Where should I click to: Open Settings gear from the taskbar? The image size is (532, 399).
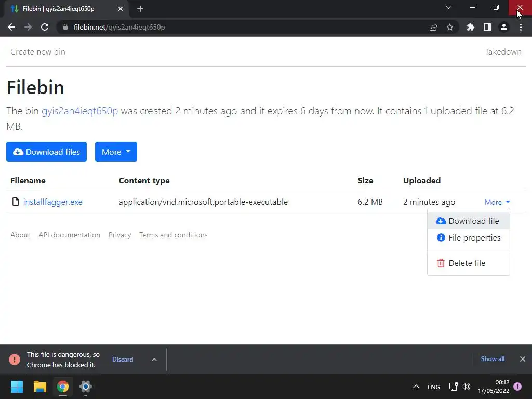[x=86, y=387]
